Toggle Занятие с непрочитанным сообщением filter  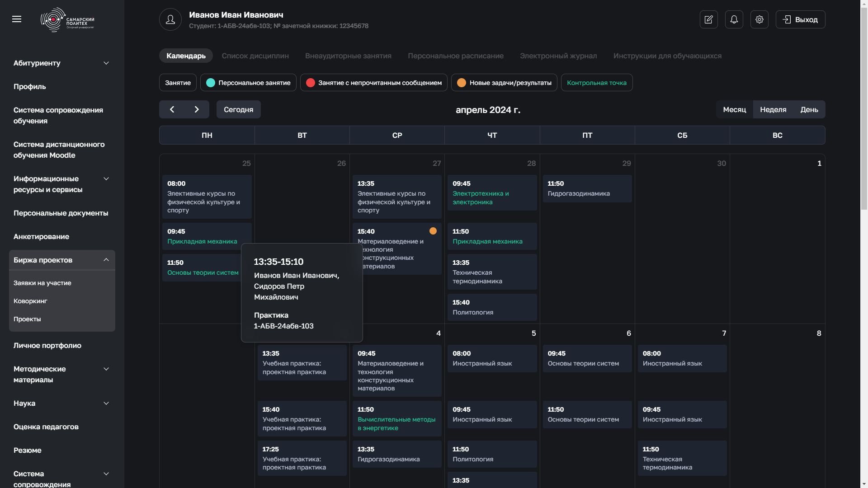coord(373,83)
